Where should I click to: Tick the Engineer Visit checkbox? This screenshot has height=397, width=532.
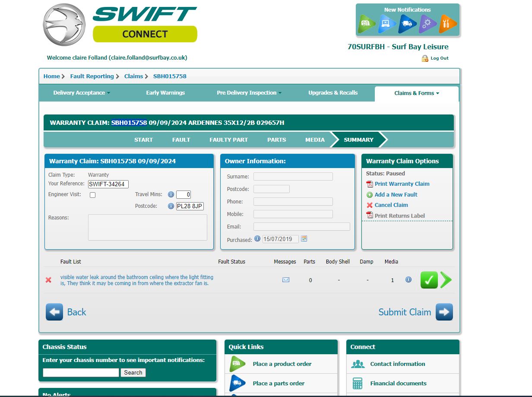(92, 195)
